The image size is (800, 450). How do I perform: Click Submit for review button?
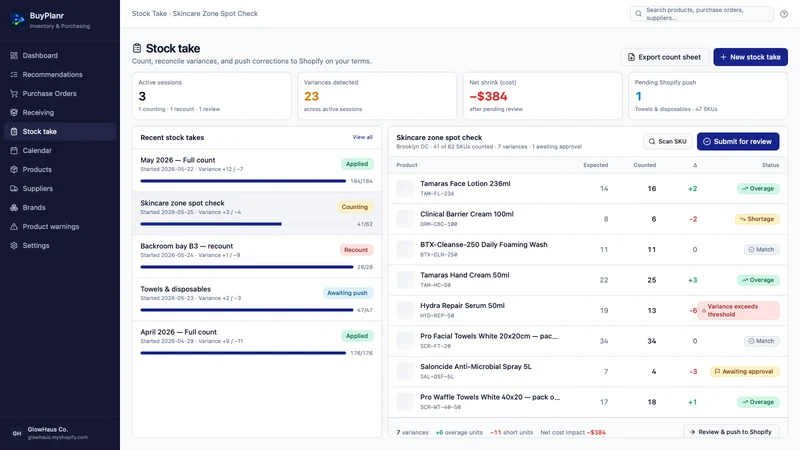point(738,141)
